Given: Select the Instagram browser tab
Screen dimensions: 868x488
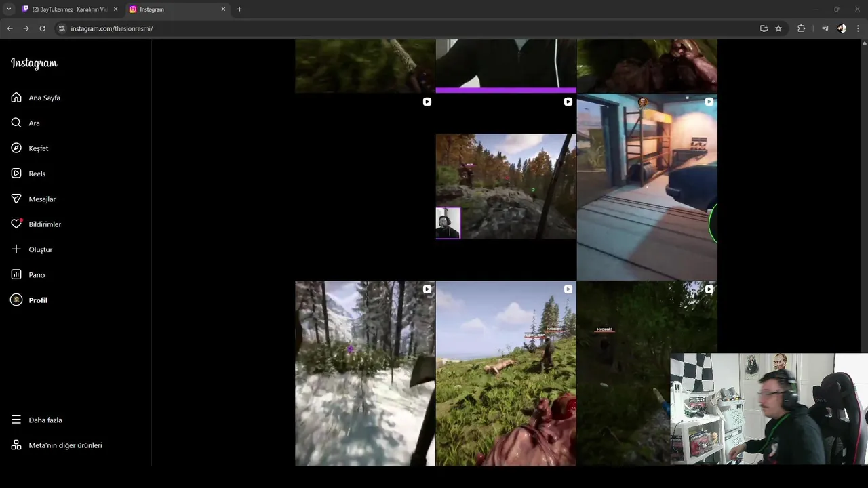Looking at the screenshot, I should [x=178, y=9].
